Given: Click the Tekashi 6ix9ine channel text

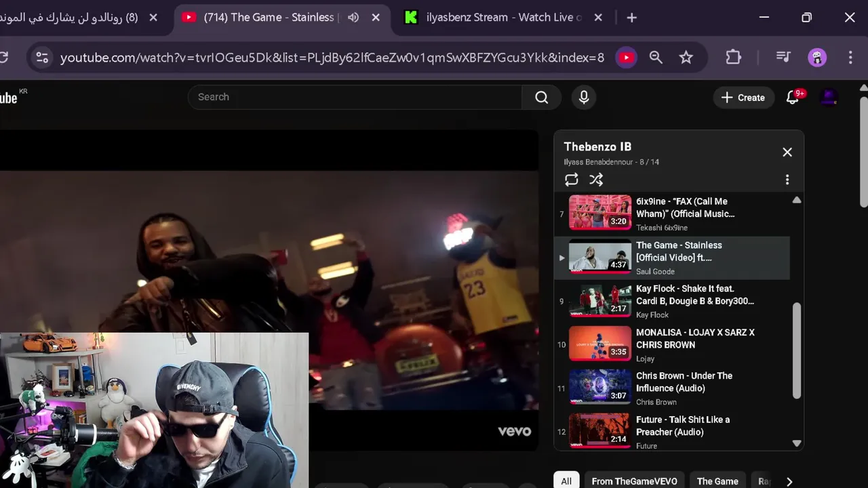Looking at the screenshot, I should pos(662,228).
